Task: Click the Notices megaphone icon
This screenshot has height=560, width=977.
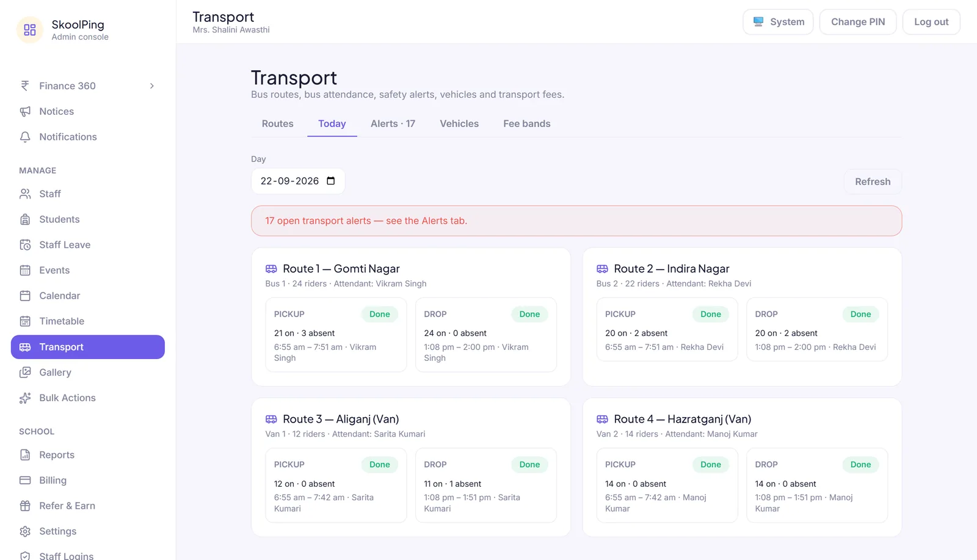Action: (25, 112)
